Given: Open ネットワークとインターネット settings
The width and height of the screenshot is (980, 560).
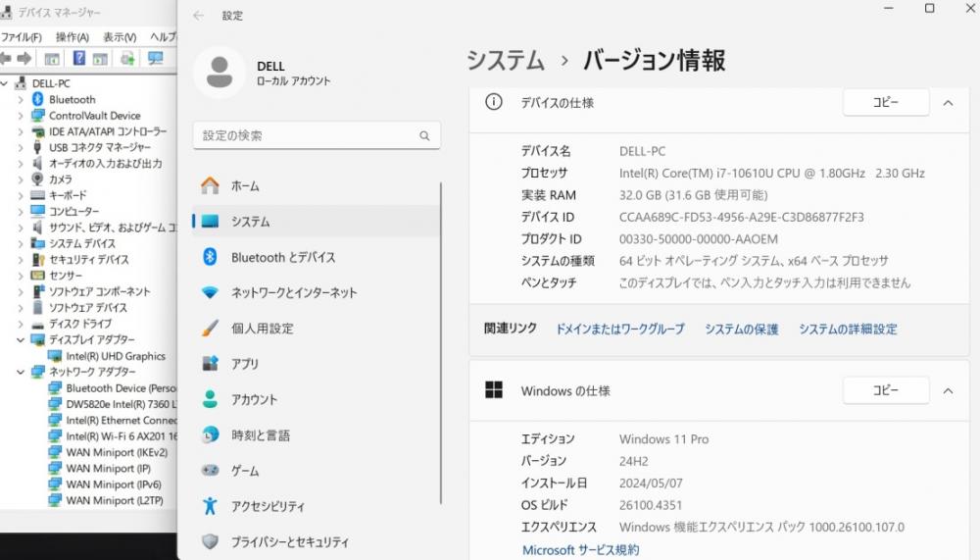Looking at the screenshot, I should (317, 293).
